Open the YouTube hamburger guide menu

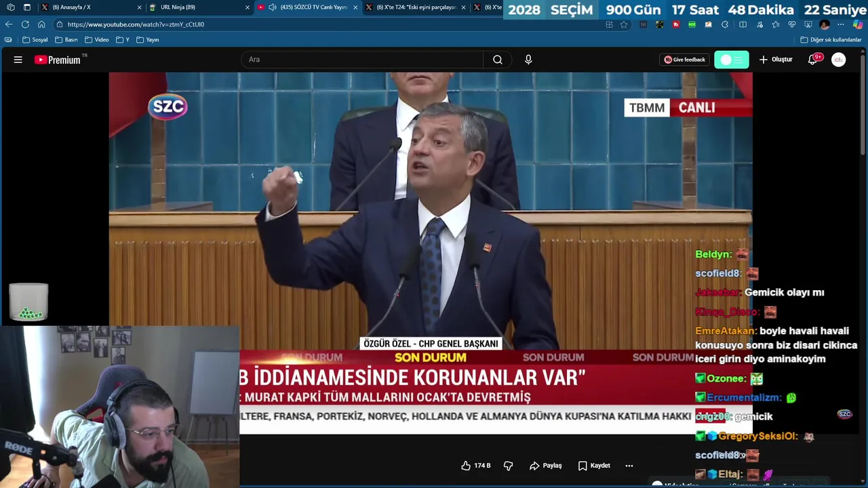pos(18,60)
